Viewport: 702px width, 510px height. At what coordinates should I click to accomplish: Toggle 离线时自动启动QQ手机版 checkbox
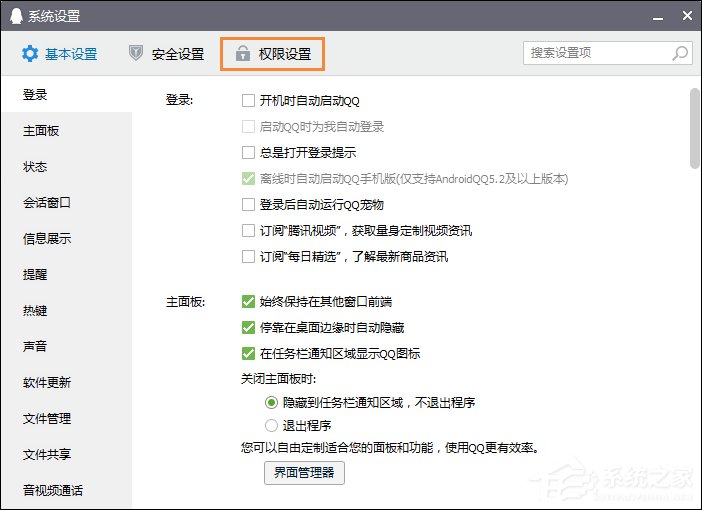(248, 179)
